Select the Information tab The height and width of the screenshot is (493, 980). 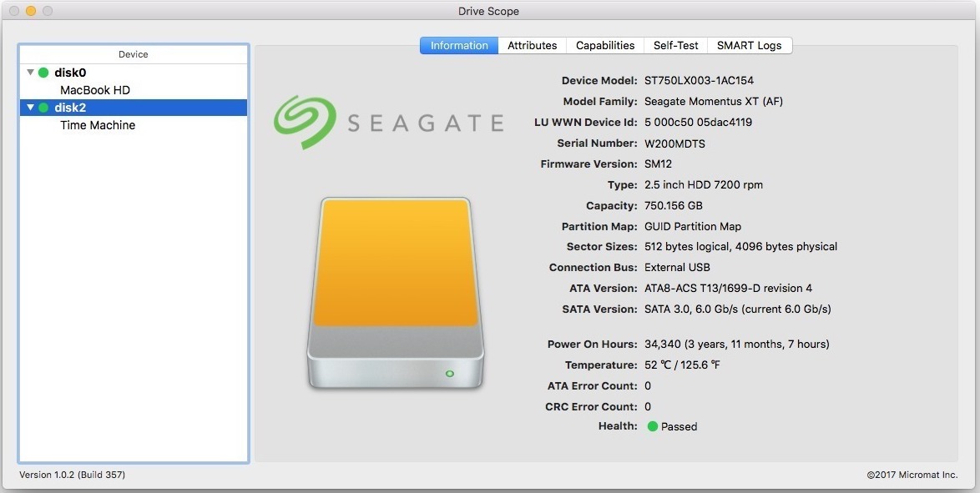[x=459, y=46]
